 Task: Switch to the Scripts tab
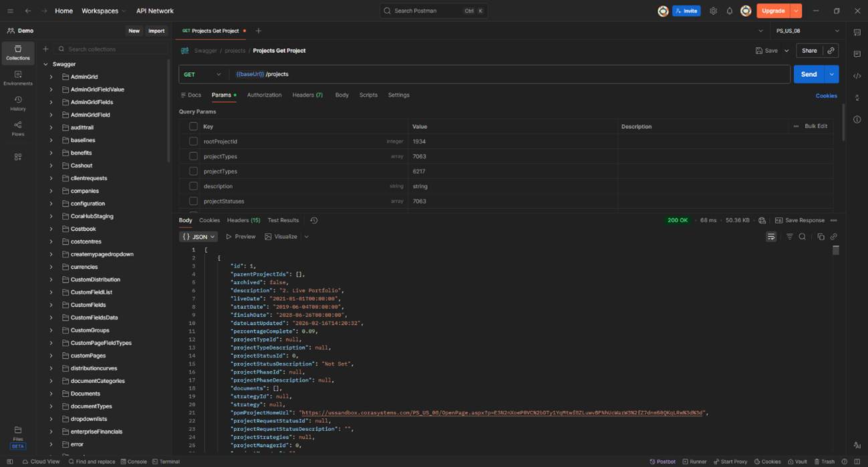click(x=368, y=95)
